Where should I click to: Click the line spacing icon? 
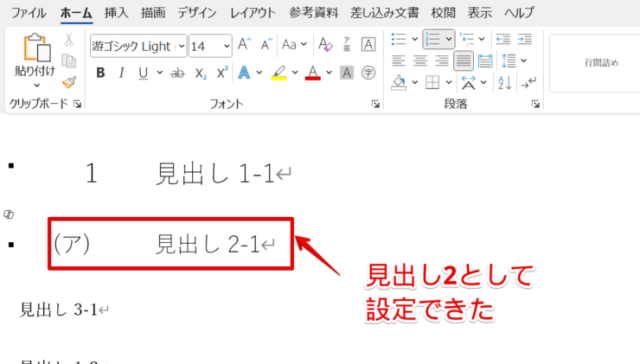click(x=509, y=61)
